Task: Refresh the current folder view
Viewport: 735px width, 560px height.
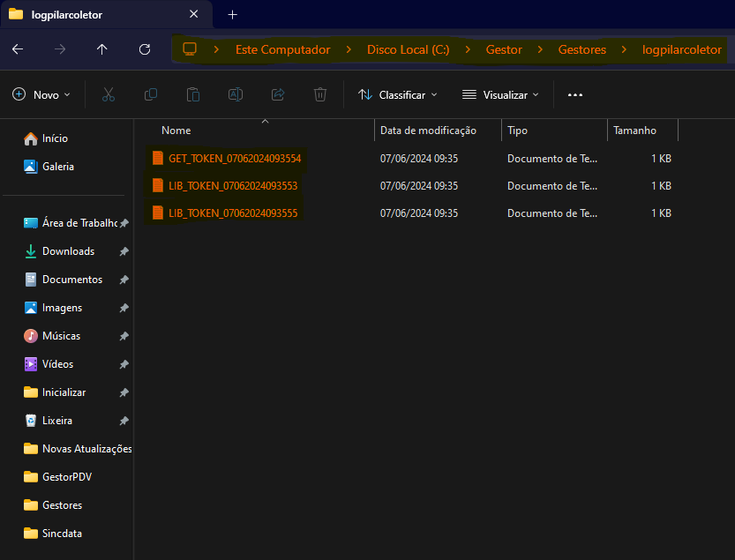Action: tap(145, 49)
